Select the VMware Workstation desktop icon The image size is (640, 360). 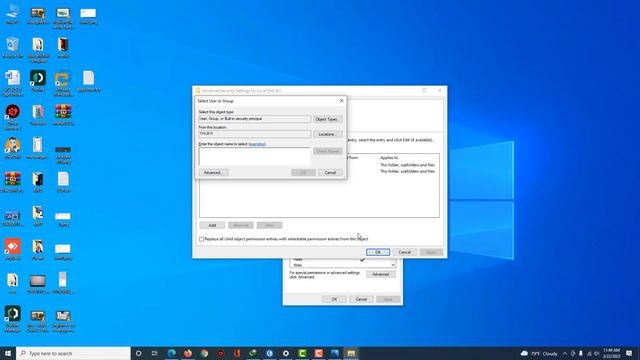coord(63,83)
